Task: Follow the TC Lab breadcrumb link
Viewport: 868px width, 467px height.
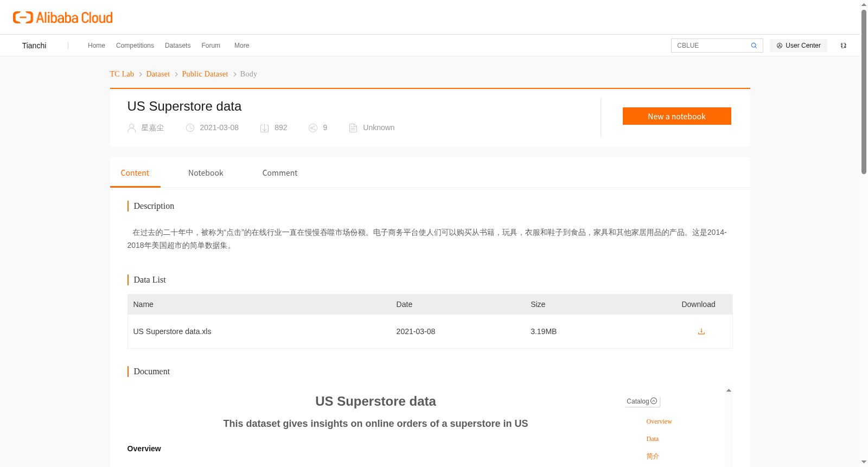Action: (x=122, y=74)
